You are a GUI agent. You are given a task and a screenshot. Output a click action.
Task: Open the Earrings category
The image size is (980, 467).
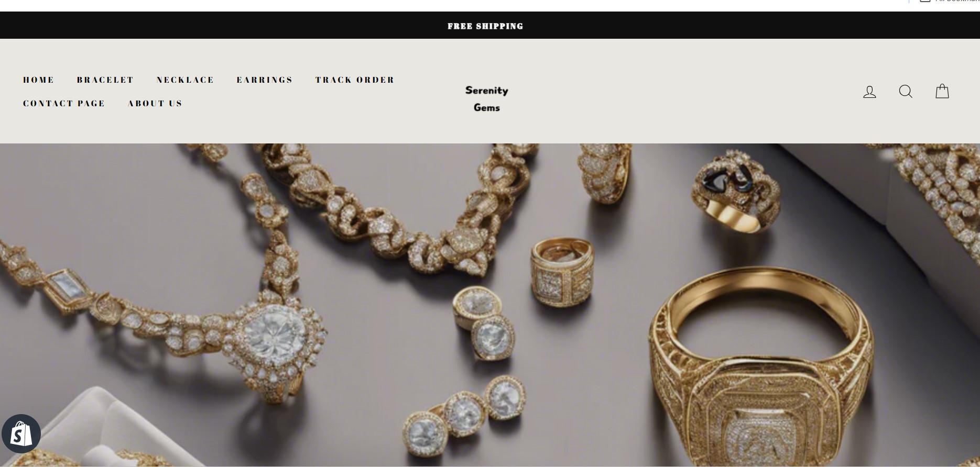[265, 80]
